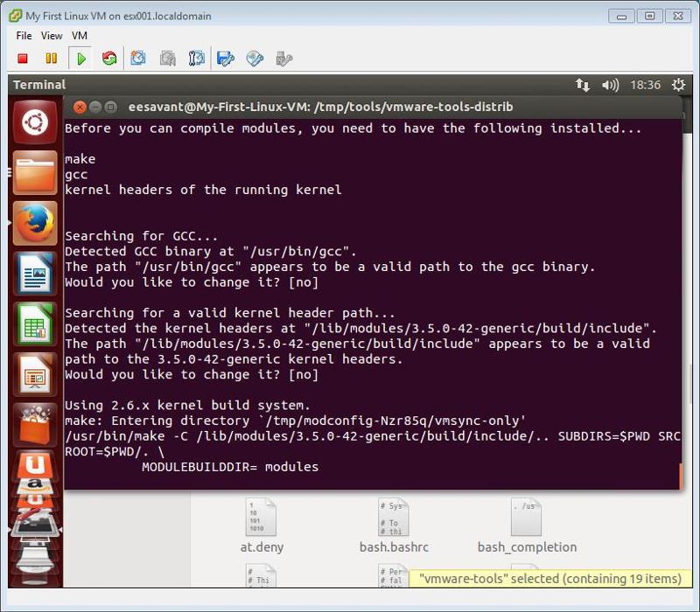Close the VMware console window

pos(678,17)
